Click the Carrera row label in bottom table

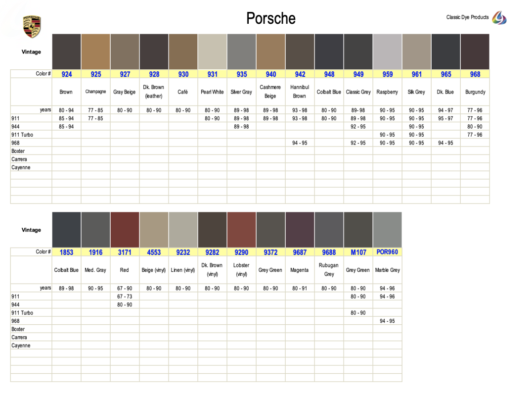click(19, 337)
